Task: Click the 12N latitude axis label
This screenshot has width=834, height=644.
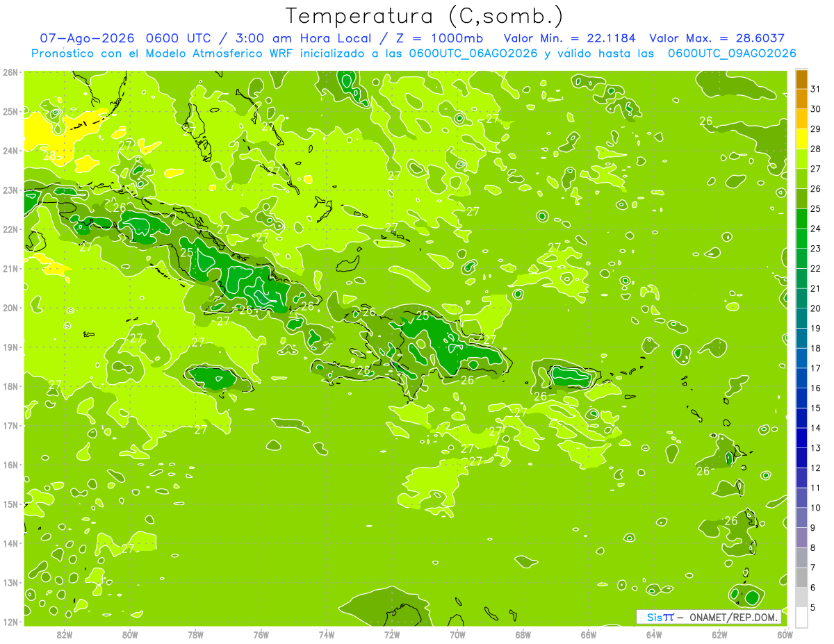Action: (x=10, y=622)
